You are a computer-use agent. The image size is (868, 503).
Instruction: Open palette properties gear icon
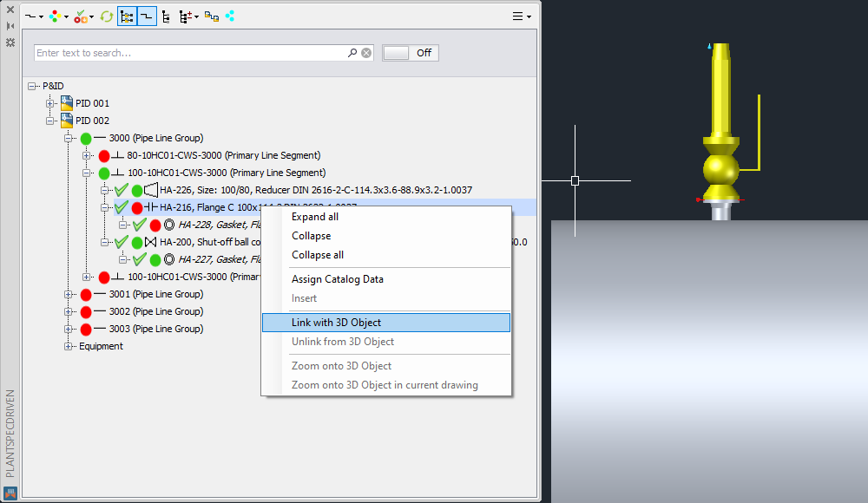(10, 42)
